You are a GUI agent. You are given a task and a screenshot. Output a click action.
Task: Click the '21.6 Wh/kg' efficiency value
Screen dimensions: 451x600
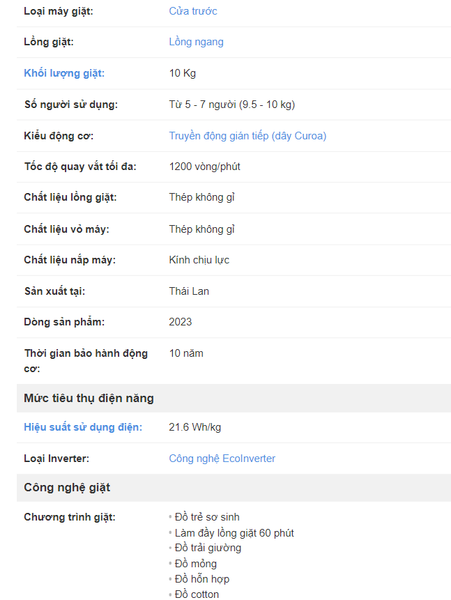tap(195, 427)
